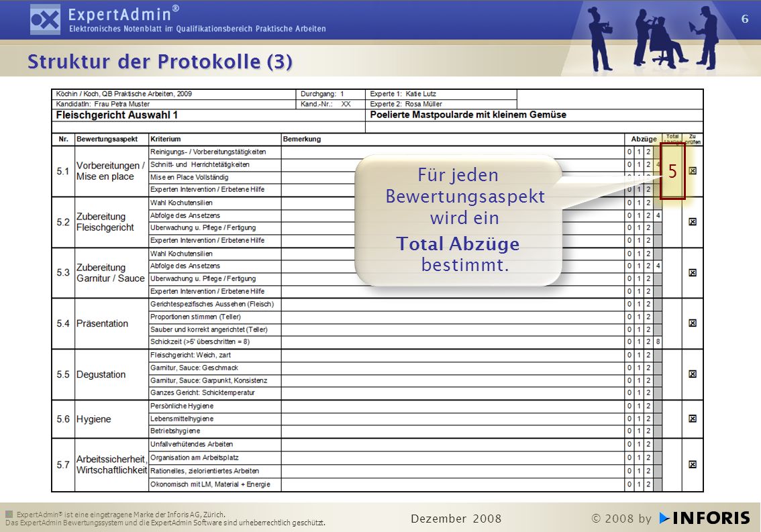
Task: Click criterion 'Schnitt- und Herrichtetätigkeiten'
Action: pyautogui.click(x=199, y=164)
